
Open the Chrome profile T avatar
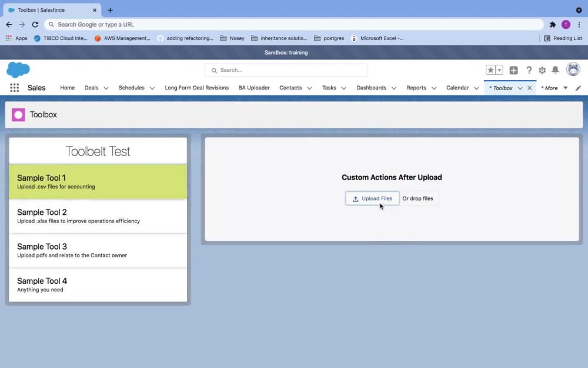pos(566,24)
